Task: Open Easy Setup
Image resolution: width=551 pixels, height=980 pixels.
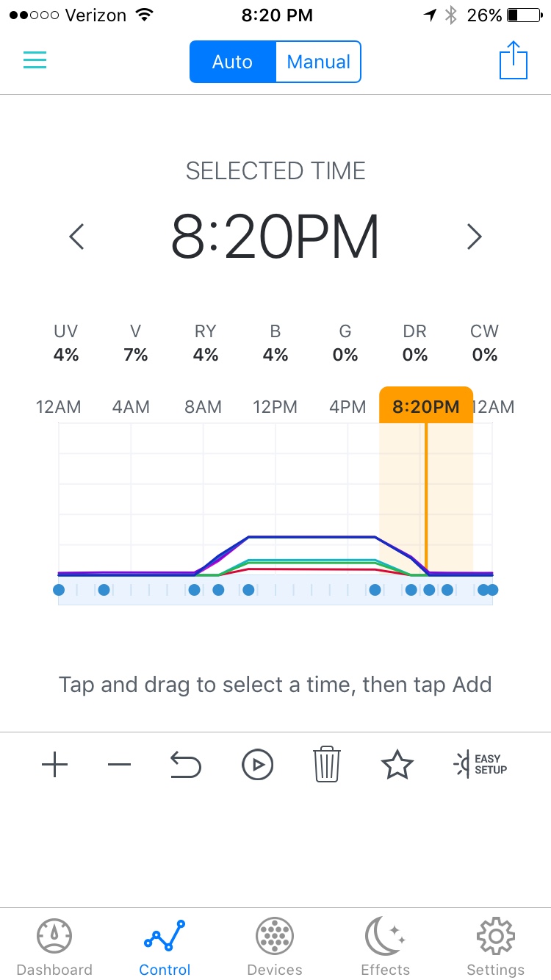Action: tap(481, 765)
